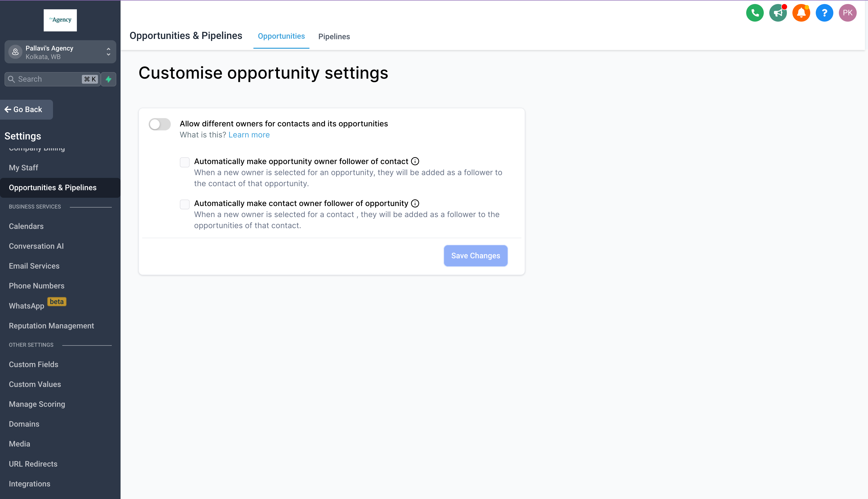Check automatically make contact owner follower

click(x=185, y=204)
